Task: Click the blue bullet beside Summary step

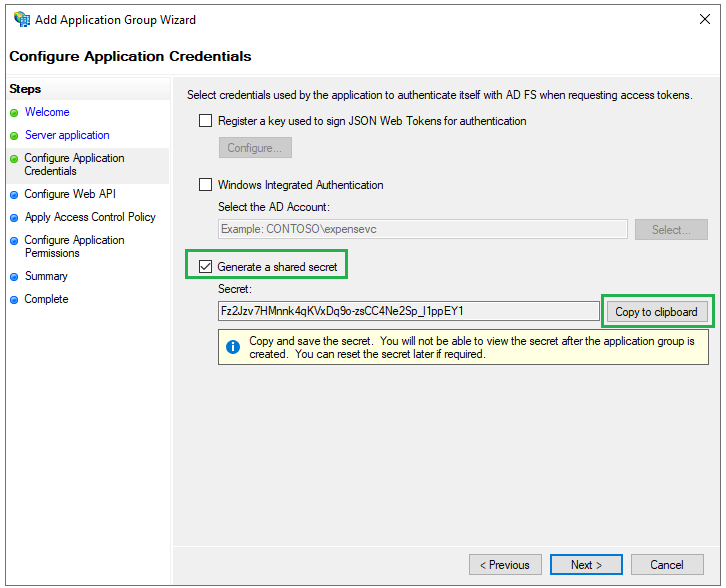Action: [x=14, y=277]
